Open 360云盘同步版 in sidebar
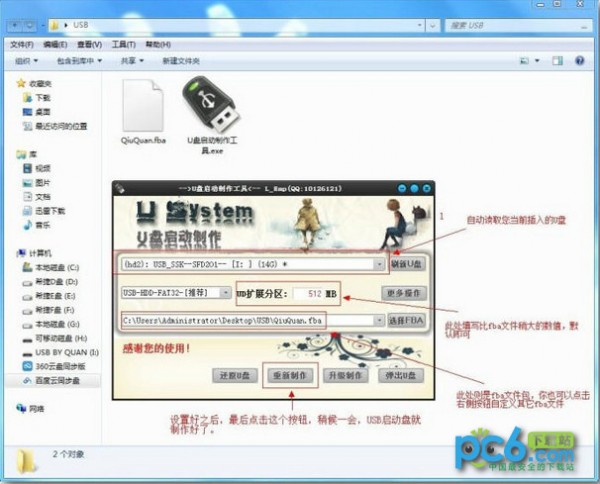This screenshot has height=484, width=600. (54, 366)
